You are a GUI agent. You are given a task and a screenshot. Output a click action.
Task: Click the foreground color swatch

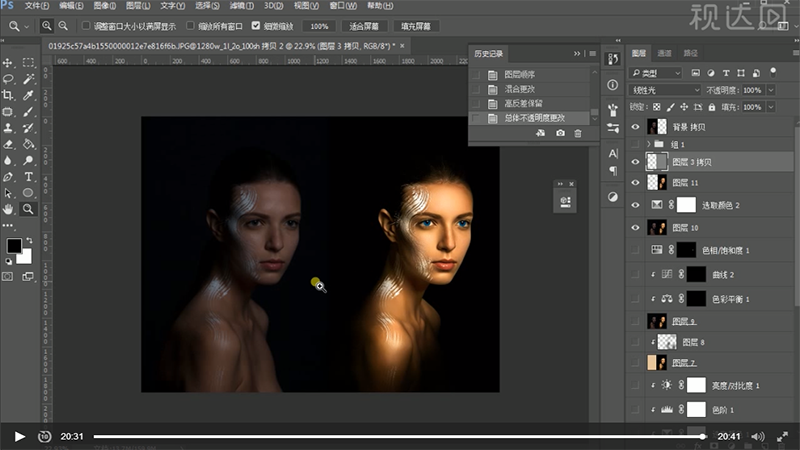pyautogui.click(x=14, y=245)
